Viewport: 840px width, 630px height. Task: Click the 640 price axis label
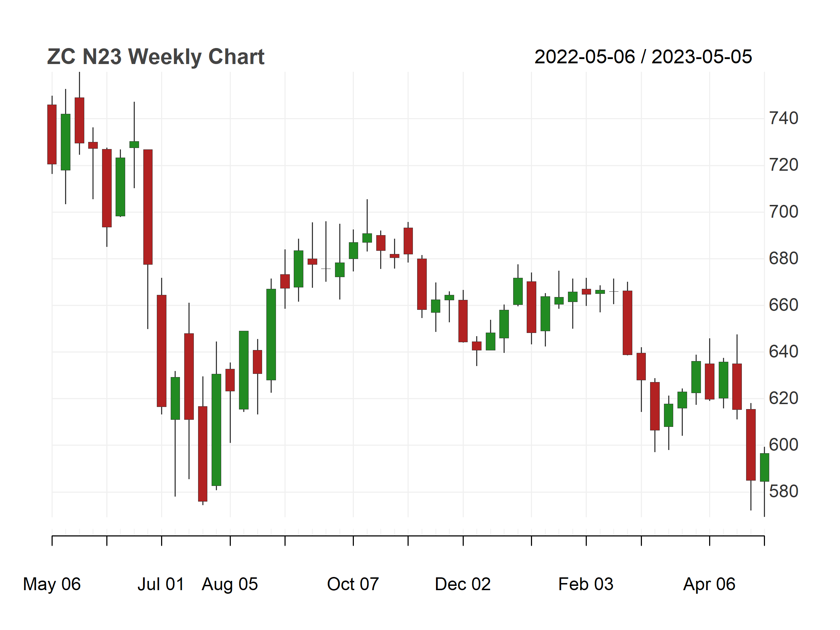click(783, 352)
